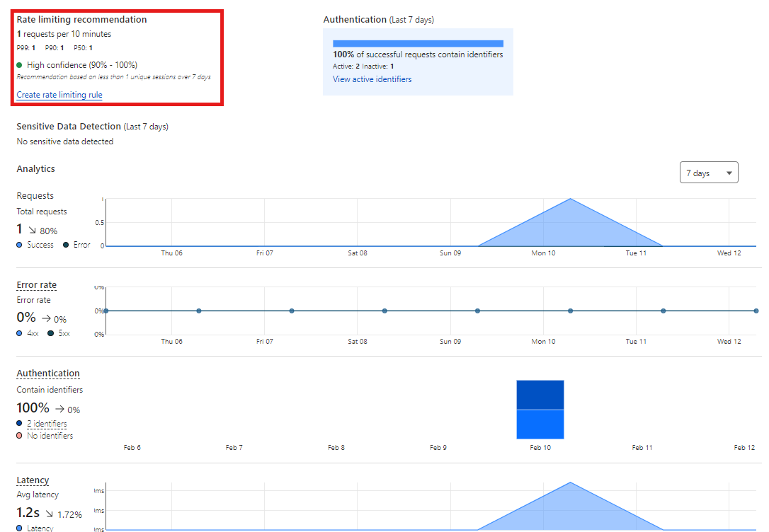Open the 2 identifiers underlined link
The height and width of the screenshot is (532, 769).
tap(47, 424)
